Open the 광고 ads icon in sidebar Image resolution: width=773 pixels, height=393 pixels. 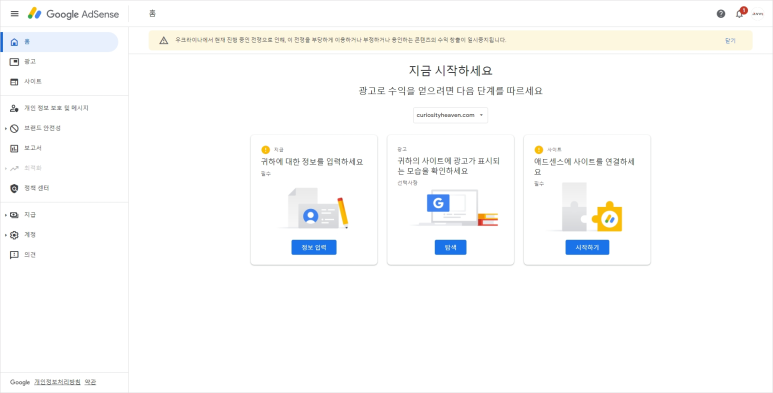pos(14,62)
